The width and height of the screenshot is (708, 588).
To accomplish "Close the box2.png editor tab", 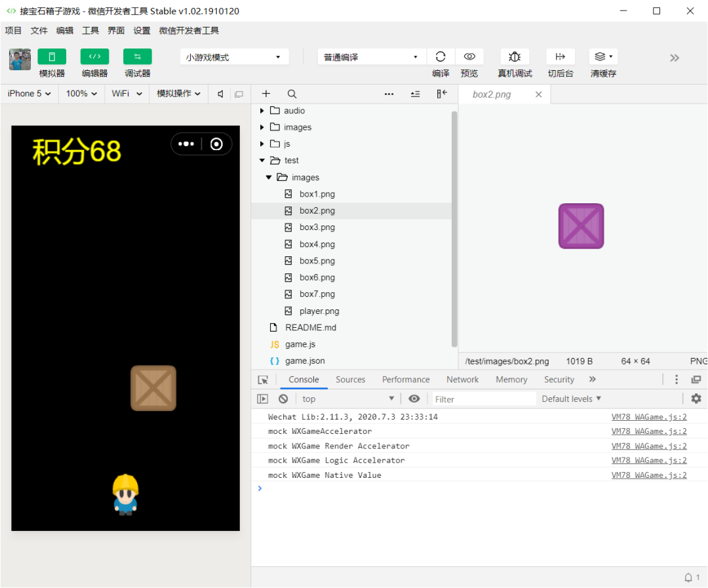I will point(538,94).
